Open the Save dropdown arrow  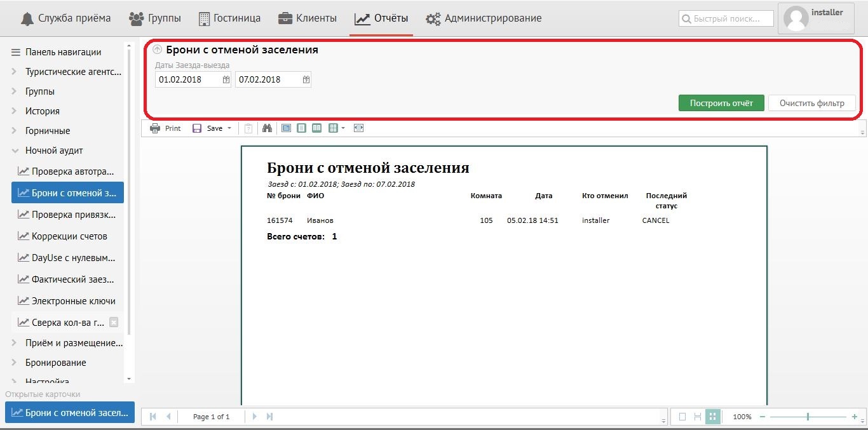[x=229, y=128]
